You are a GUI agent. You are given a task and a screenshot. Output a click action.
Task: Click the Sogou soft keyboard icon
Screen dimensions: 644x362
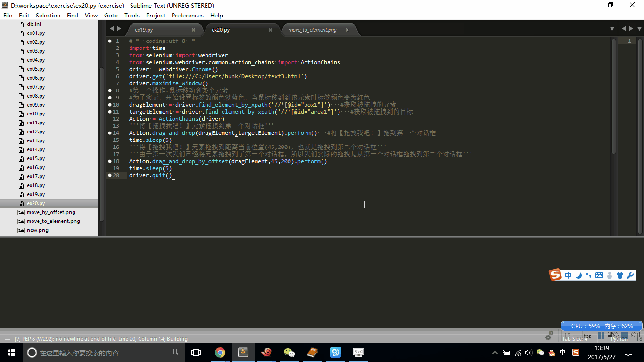599,275
